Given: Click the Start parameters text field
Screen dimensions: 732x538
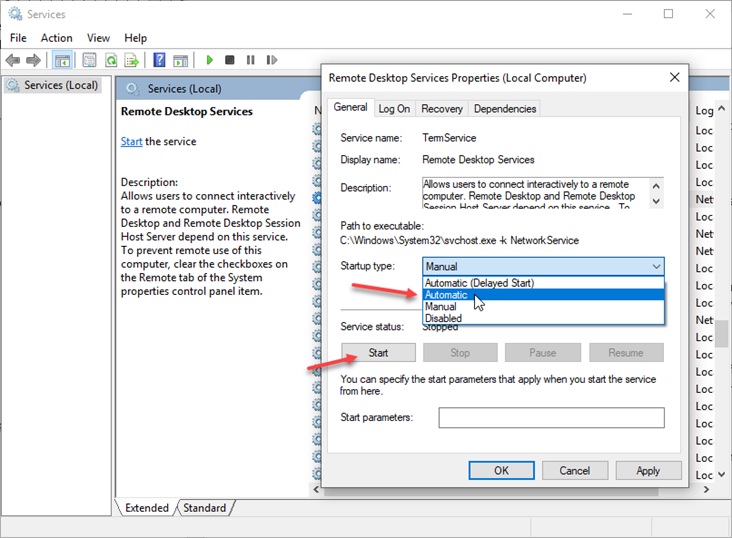Looking at the screenshot, I should pyautogui.click(x=551, y=417).
